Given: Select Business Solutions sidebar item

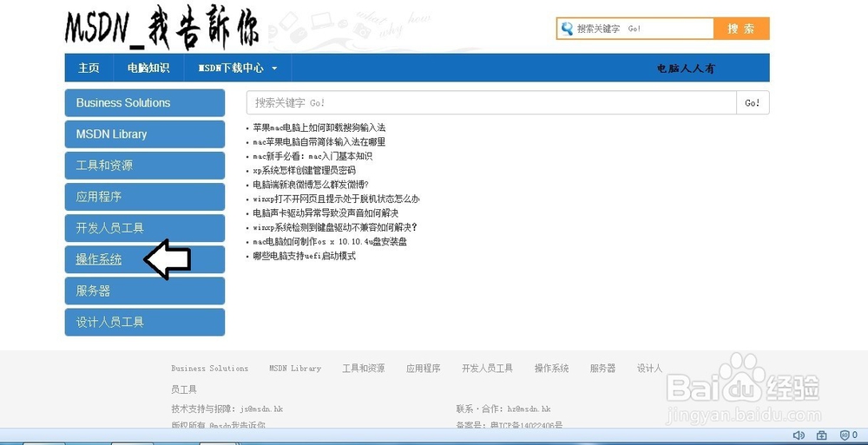Looking at the screenshot, I should 144,103.
